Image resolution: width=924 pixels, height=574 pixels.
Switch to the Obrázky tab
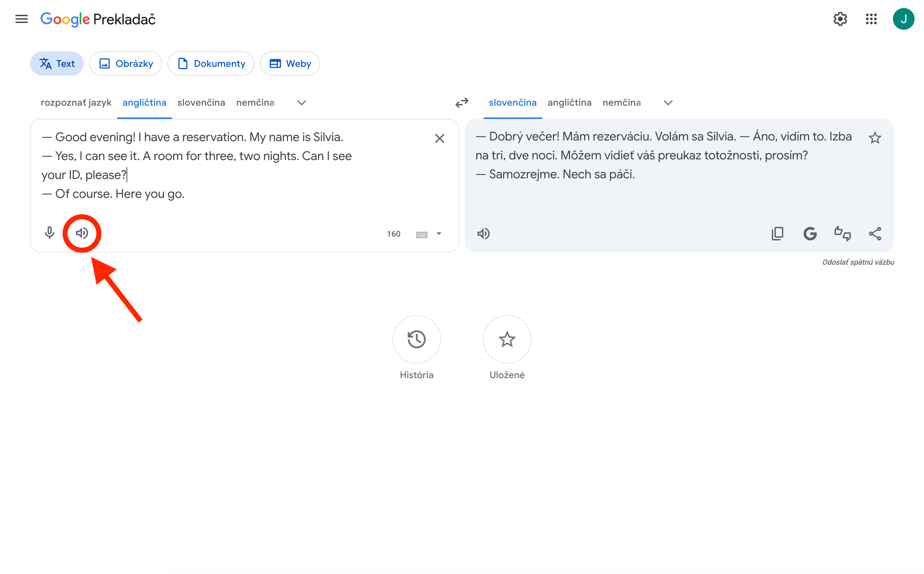click(x=126, y=63)
